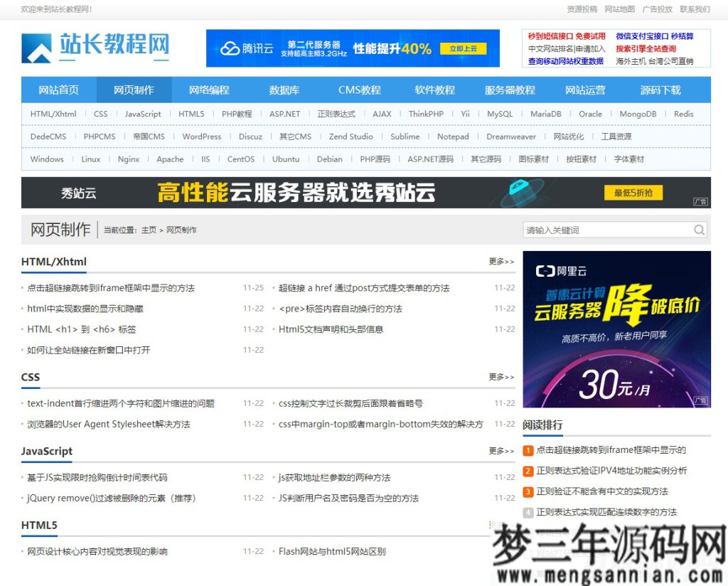
Task: Click orange number 3 badge in reading ranking
Action: pos(527,491)
